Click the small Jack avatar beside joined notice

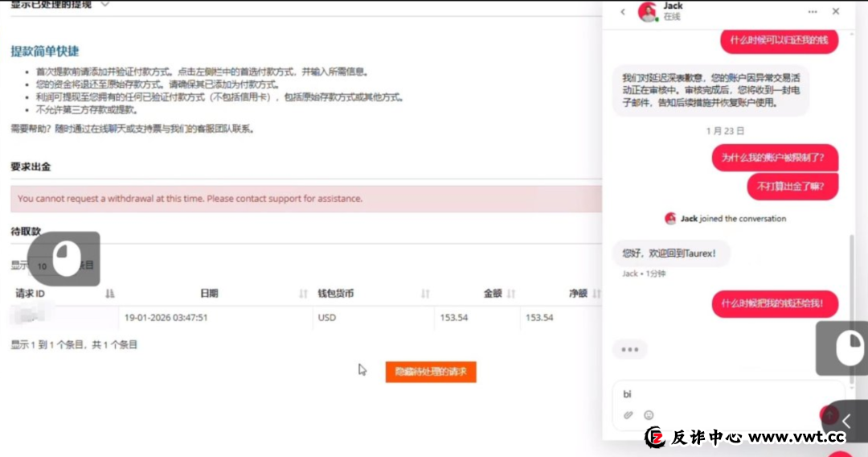point(670,219)
